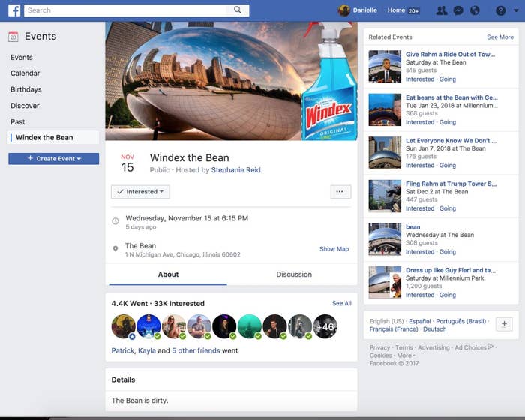Open Past events in the sidebar
Image resolution: width=525 pixels, height=420 pixels.
click(x=18, y=122)
